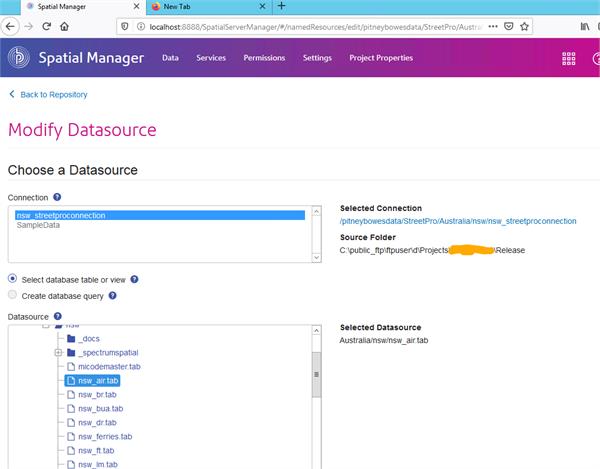Click the file icon of micodemaster.tab
This screenshot has width=600, height=469.
(71, 366)
